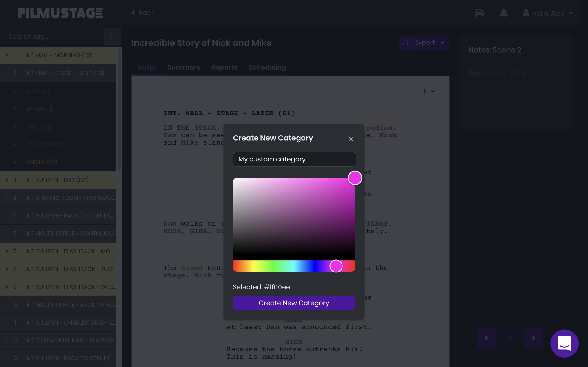
Task: Go to previous scene with the double-left chevron
Action: coord(487,338)
